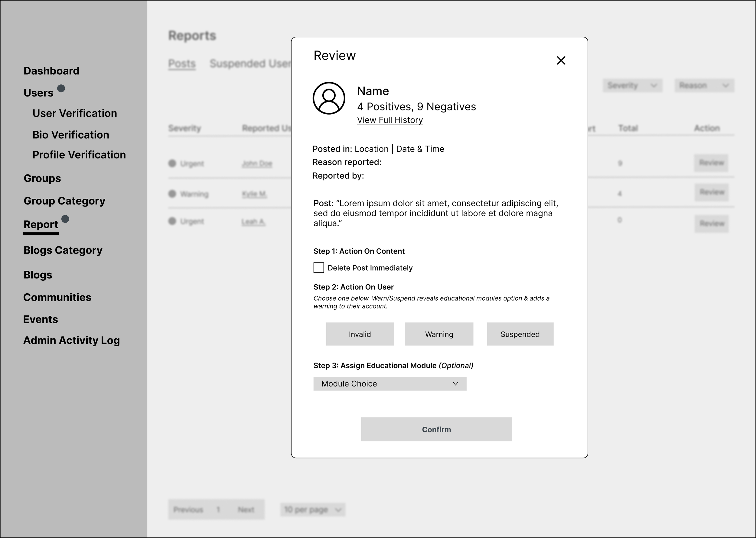Open the 10 per page dropdown
Viewport: 756px width, 538px height.
coord(312,510)
